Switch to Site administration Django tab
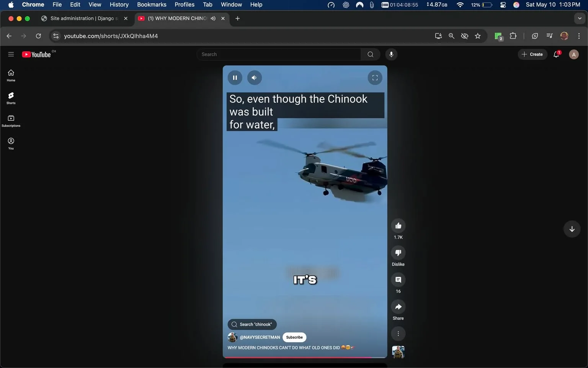588x368 pixels. click(84, 18)
